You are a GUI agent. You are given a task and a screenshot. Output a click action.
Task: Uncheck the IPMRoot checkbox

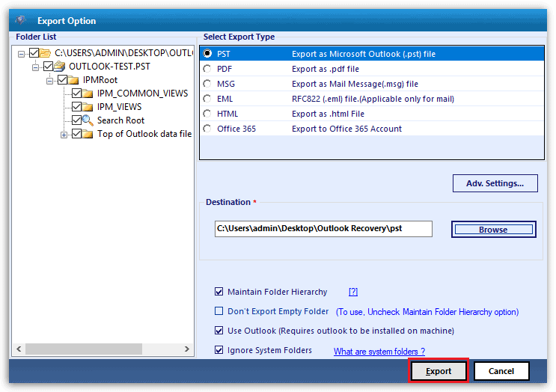[62, 80]
